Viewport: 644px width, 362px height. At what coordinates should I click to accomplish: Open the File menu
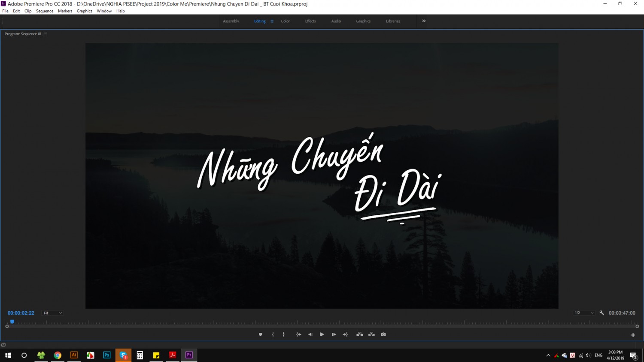coord(6,11)
